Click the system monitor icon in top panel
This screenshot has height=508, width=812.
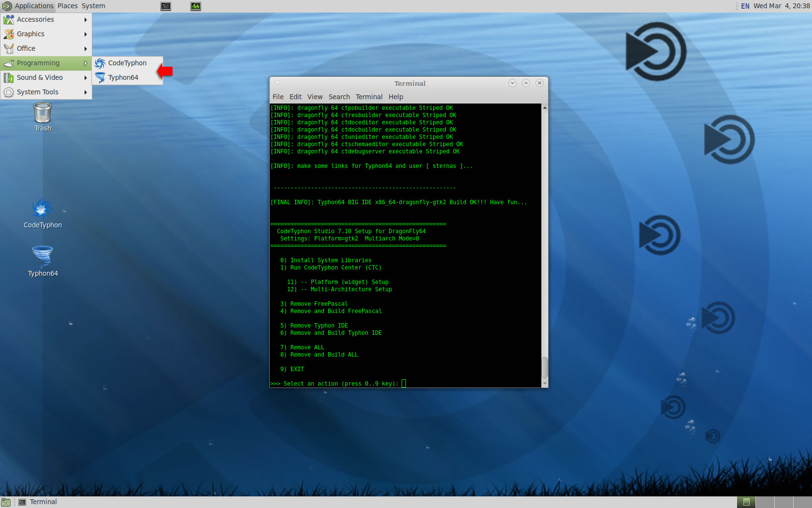click(196, 6)
